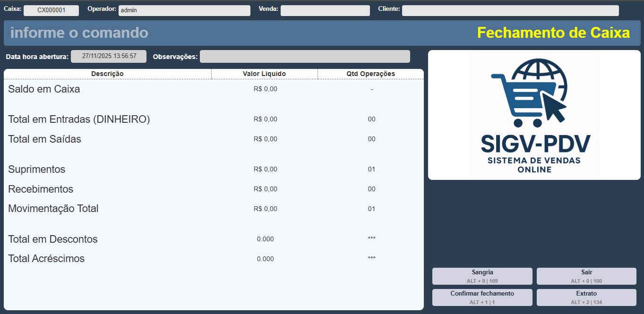Click the Caixa field showing CX000001
The height and width of the screenshot is (314, 644).
(51, 10)
